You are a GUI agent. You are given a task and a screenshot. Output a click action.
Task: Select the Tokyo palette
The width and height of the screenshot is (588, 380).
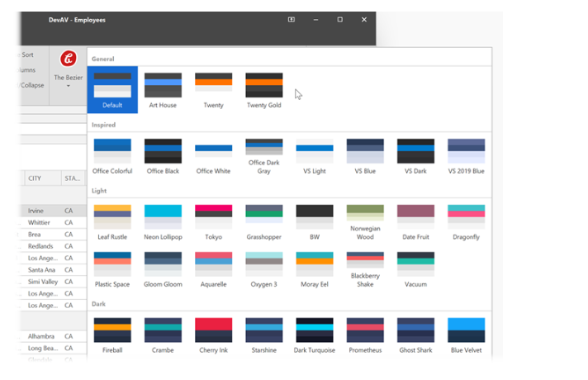[x=213, y=222]
